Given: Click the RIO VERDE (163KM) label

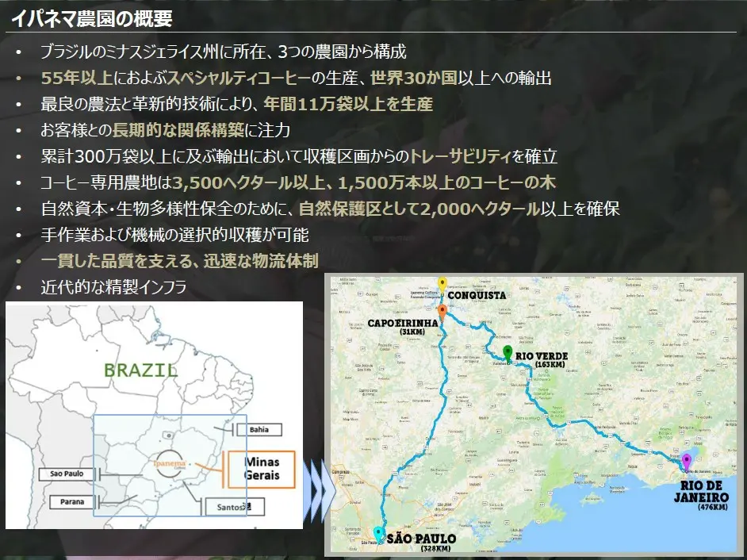Looking at the screenshot, I should tap(542, 359).
